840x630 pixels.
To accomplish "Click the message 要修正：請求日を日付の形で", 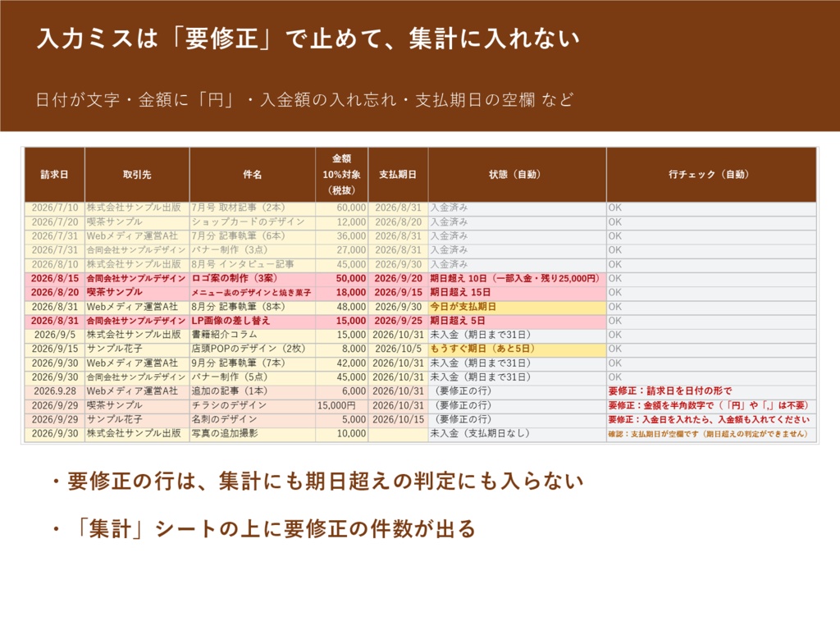I will click(711, 391).
